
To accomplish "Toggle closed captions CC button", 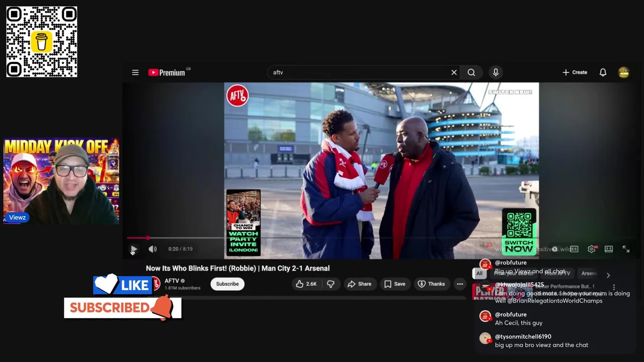I will 574,249.
